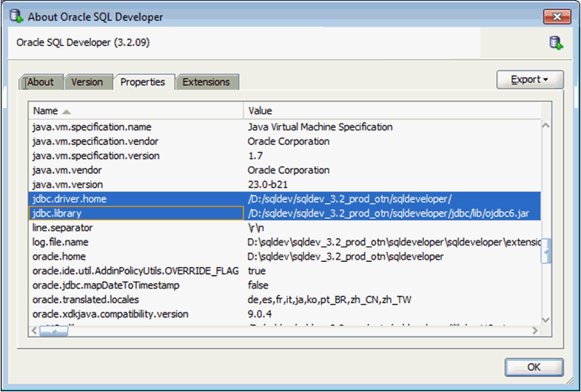Click the SQL Developer title bar icon
This screenshot has width=581, height=392.
coord(16,17)
